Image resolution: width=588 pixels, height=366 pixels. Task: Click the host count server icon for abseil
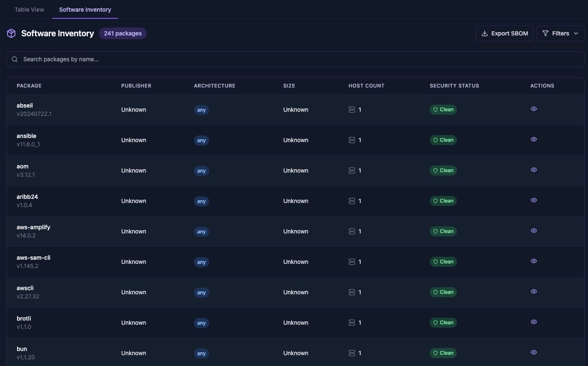point(352,110)
